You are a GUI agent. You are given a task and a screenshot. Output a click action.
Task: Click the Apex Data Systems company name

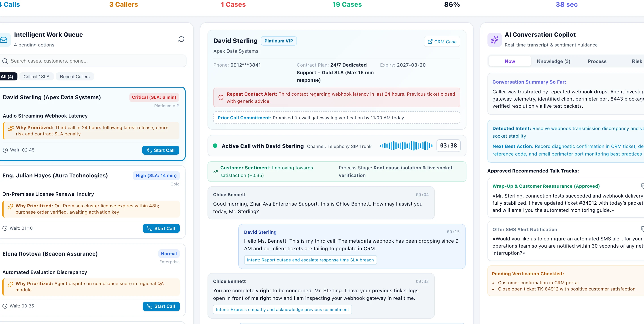click(236, 51)
